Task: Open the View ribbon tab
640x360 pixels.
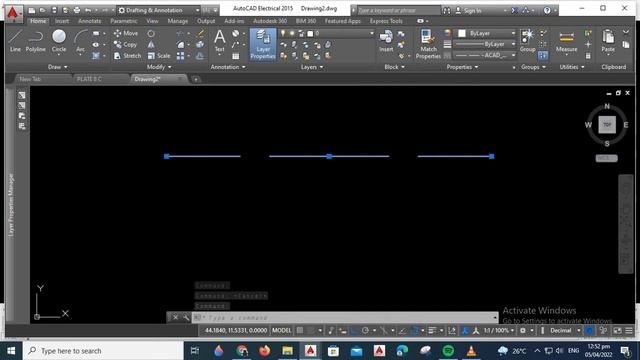Action: tap(152, 21)
